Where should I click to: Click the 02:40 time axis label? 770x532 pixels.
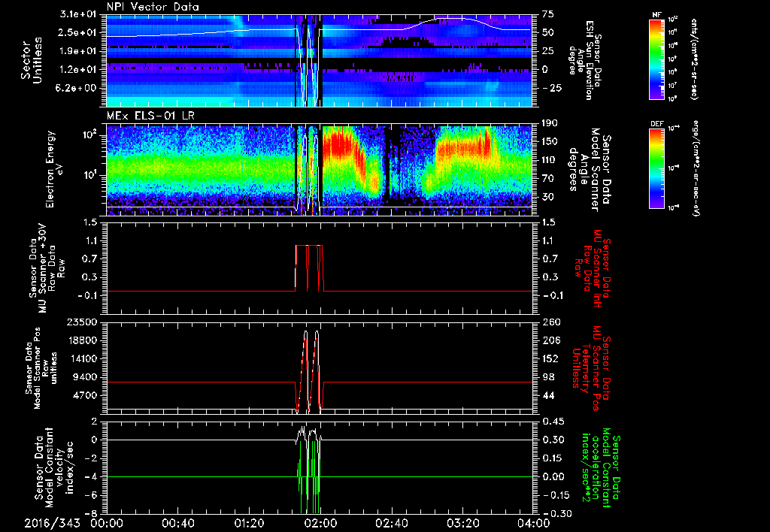click(x=391, y=522)
